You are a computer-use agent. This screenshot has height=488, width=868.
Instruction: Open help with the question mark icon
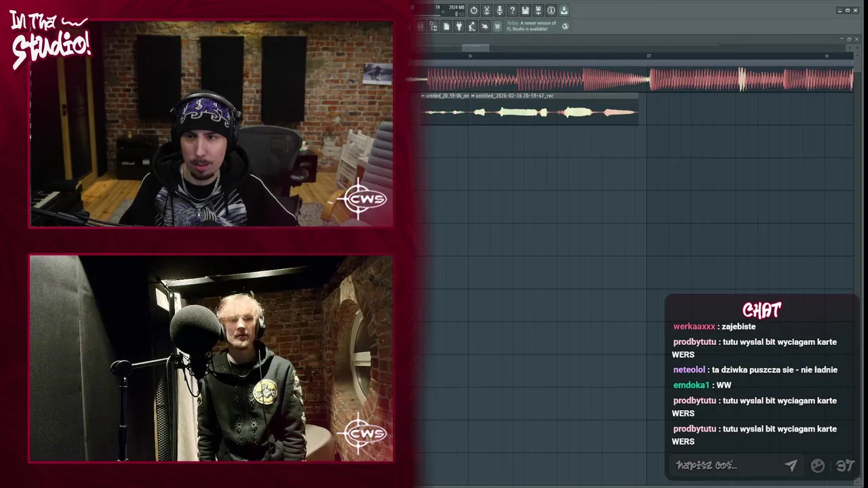(512, 10)
